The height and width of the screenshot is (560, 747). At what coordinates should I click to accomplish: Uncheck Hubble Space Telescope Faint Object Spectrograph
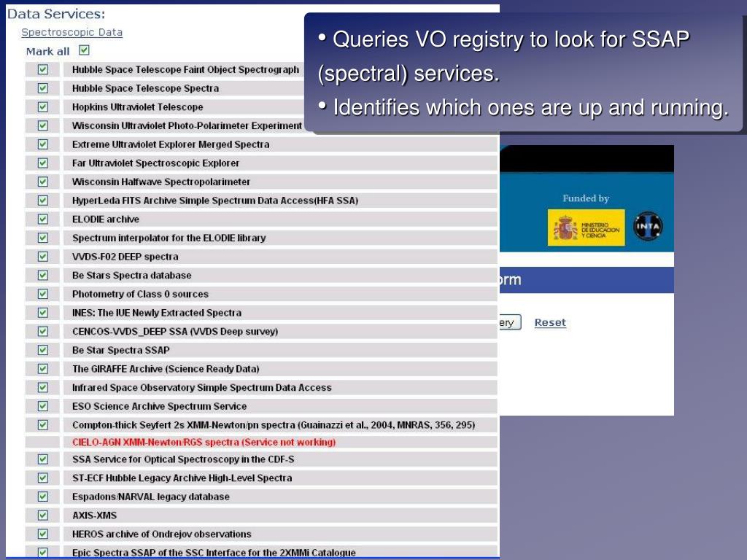tap(43, 69)
